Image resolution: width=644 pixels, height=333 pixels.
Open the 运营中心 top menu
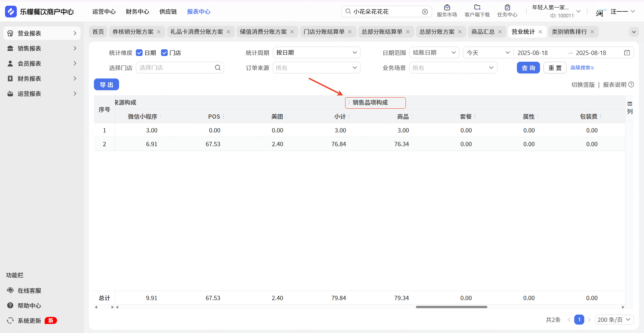(x=104, y=12)
